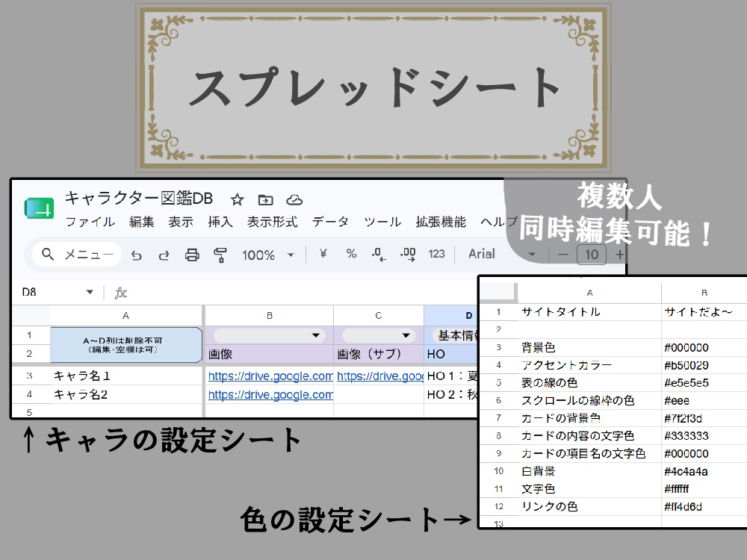Click the Drive link in row キャラ名1 column B

(x=270, y=376)
